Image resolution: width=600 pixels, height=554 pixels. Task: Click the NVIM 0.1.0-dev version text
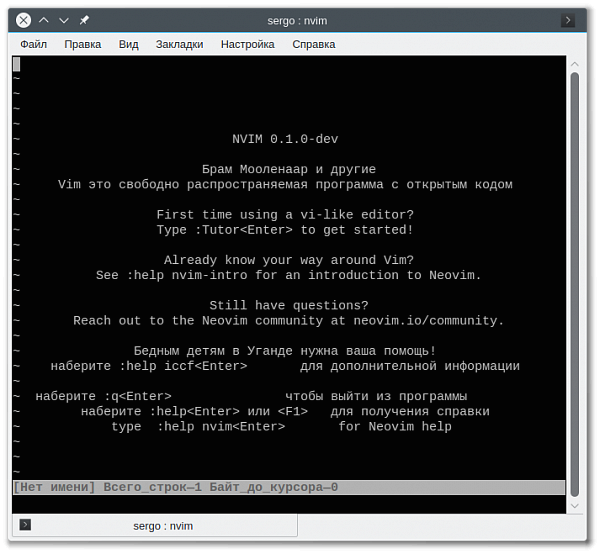point(285,139)
